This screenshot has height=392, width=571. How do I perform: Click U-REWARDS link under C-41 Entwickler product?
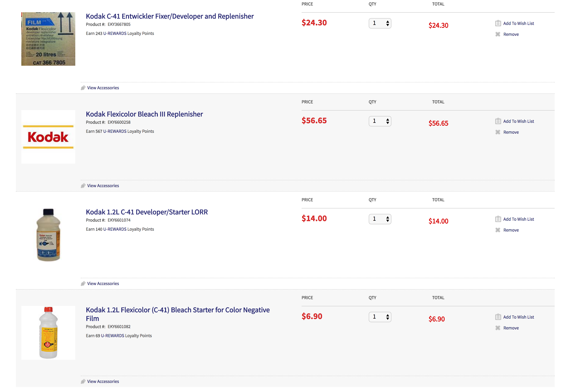coord(115,33)
